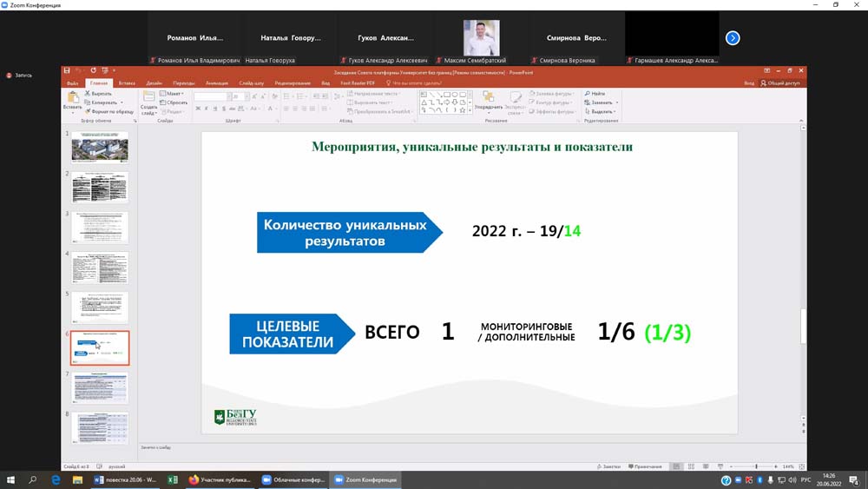Open the Select (Выделить) dropdown

coord(600,111)
